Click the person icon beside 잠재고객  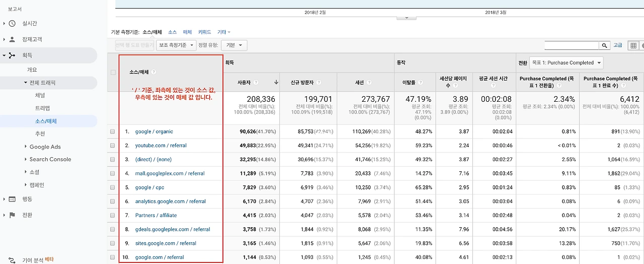(x=12, y=39)
